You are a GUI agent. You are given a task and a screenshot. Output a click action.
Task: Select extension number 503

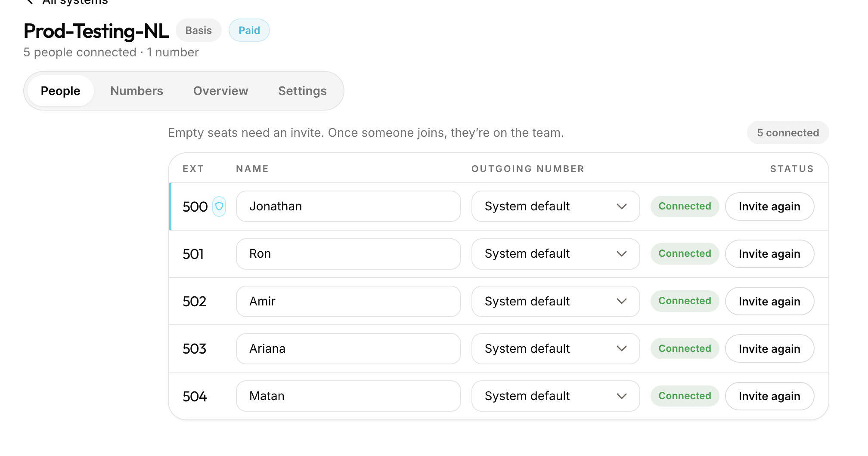(x=195, y=348)
